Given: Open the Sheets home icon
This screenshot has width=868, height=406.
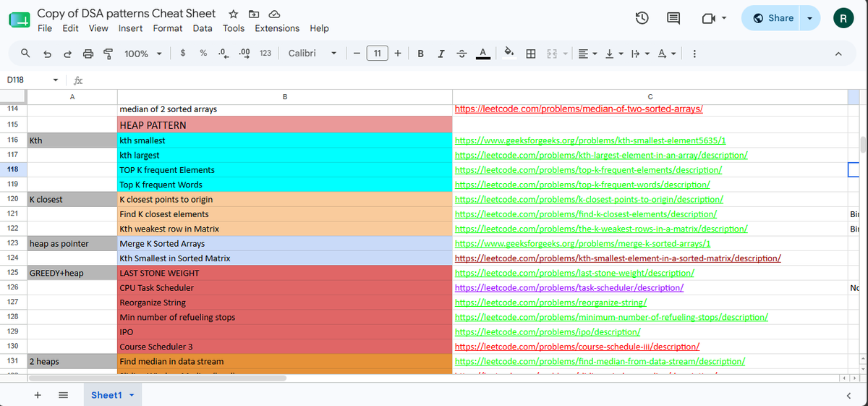Looking at the screenshot, I should 19,20.
